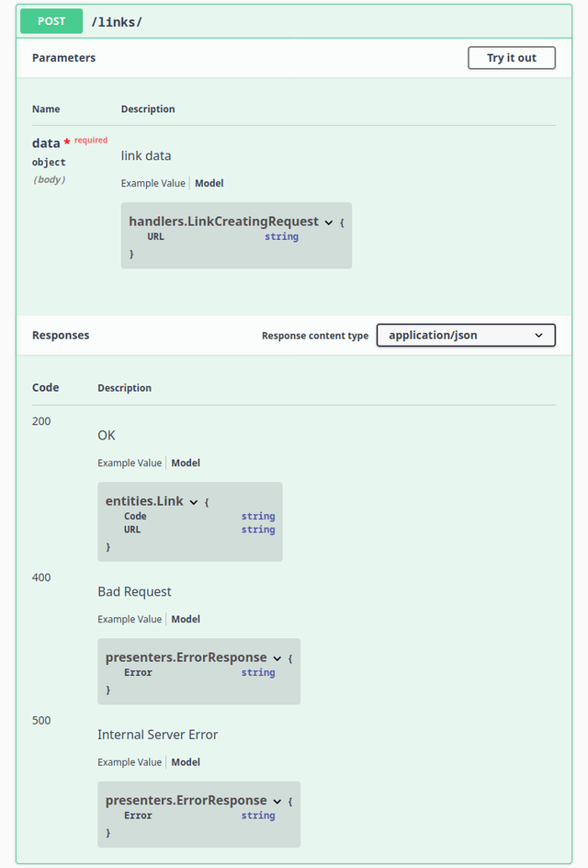Collapse the 500 presenters.ErrorResponse model chevron
The image size is (588, 868).
[277, 802]
